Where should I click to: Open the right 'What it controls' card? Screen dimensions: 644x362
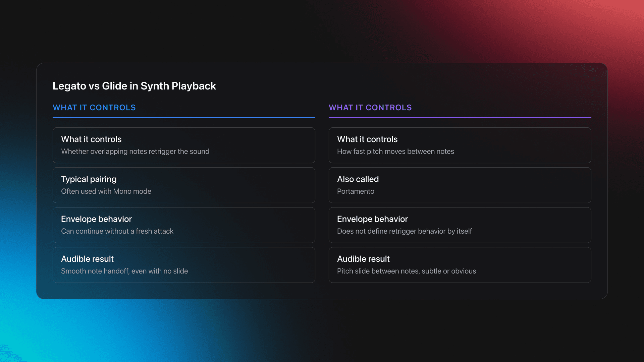pyautogui.click(x=460, y=145)
